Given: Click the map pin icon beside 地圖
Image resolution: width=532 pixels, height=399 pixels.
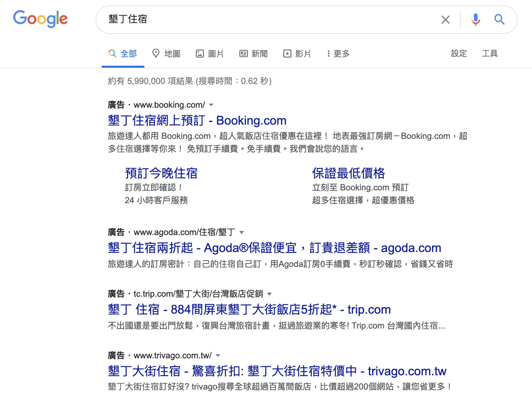Looking at the screenshot, I should (x=156, y=54).
